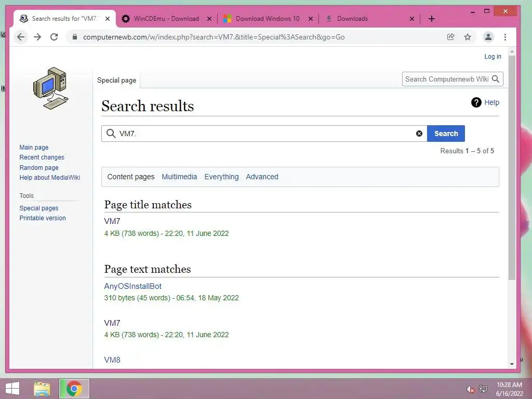Open Printable version link
This screenshot has width=532, height=399.
tap(43, 218)
